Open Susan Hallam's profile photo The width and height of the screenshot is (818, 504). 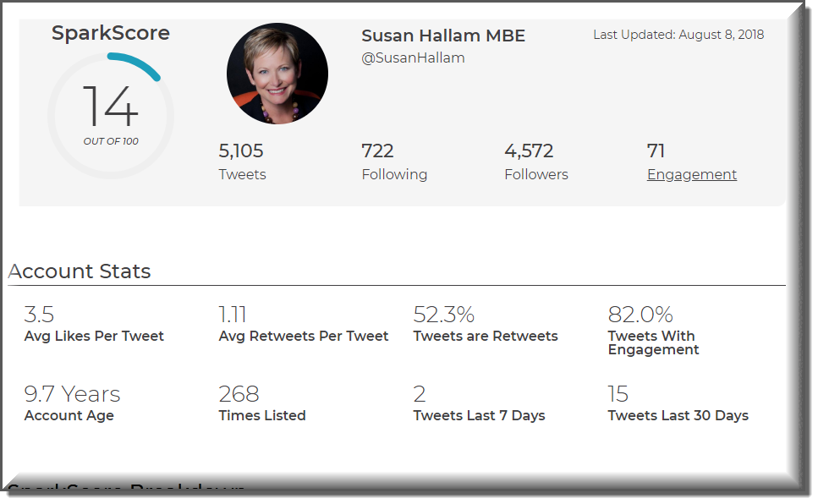point(277,73)
